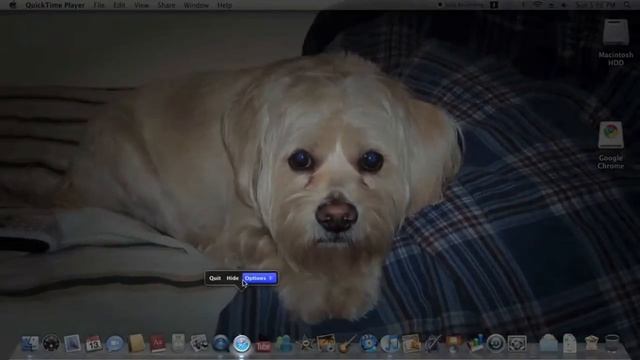Open the photo stack Preview icon
This screenshot has height=360, width=640.
(x=199, y=343)
